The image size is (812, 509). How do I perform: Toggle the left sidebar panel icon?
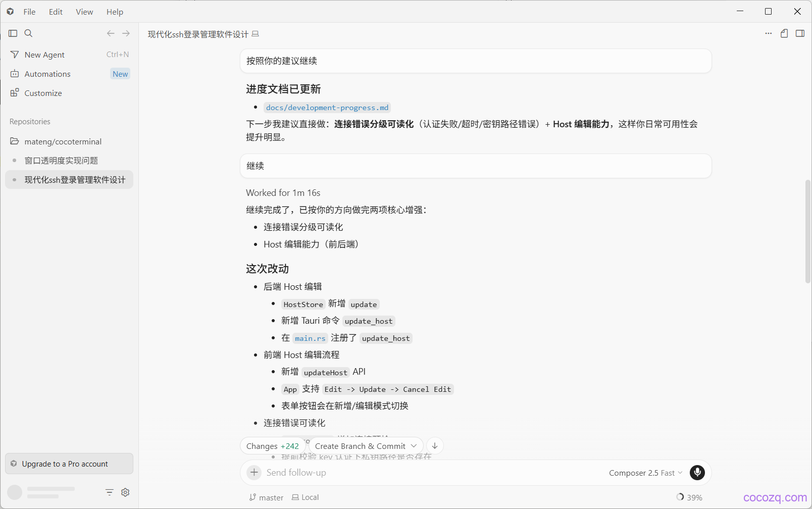(x=13, y=33)
